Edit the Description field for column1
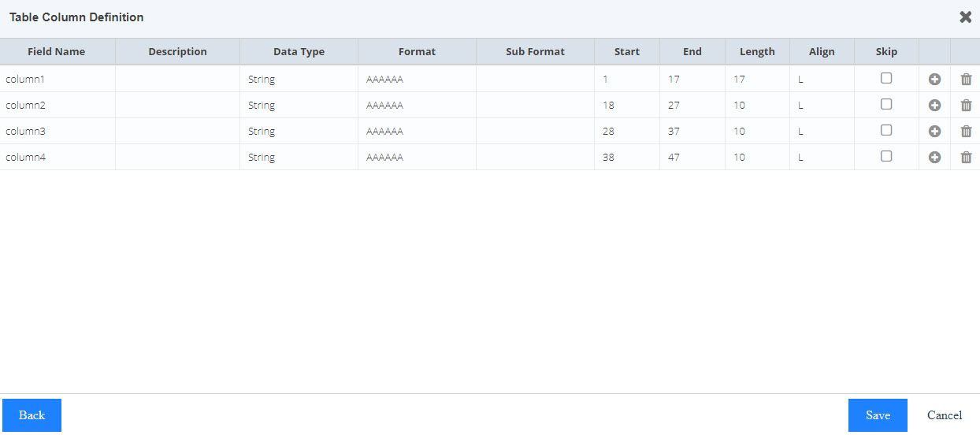Screen dimensions: 980x435 (177, 79)
